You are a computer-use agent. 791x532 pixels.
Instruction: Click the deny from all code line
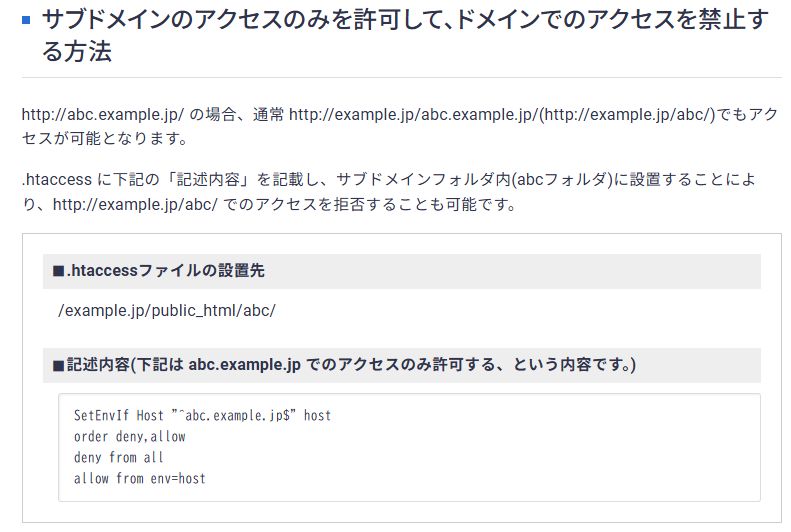[x=119, y=457]
